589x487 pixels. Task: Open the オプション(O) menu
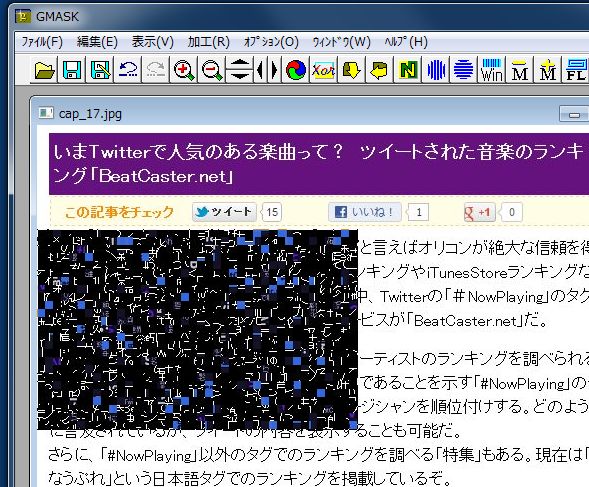tap(271, 42)
